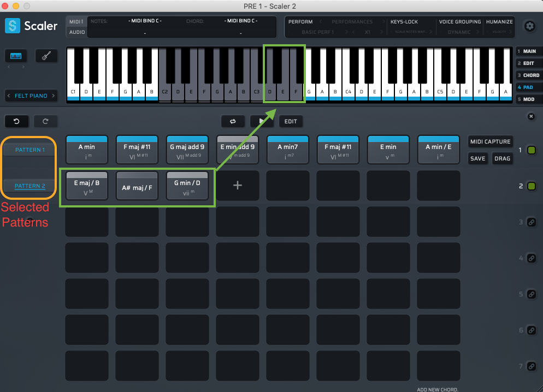Select the piano keyboard view icon
The width and height of the screenshot is (543, 392).
click(x=16, y=56)
